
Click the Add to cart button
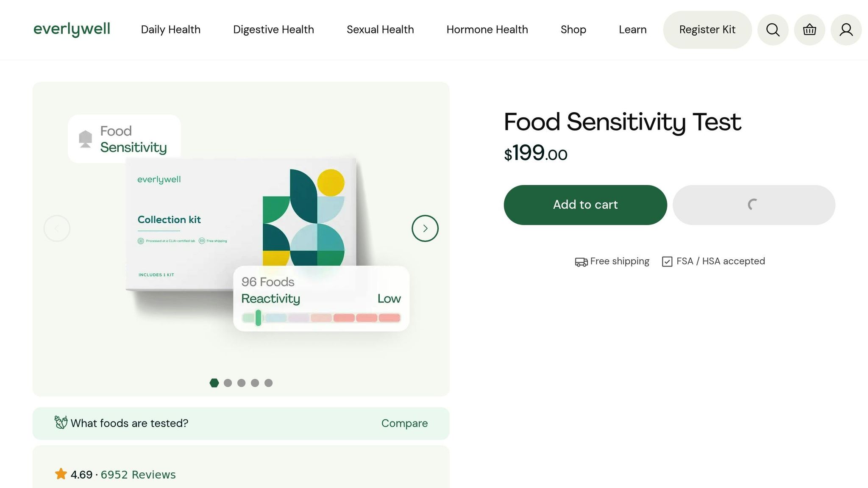585,205
